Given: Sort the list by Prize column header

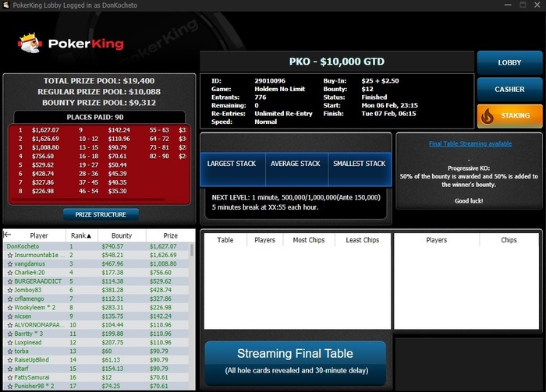Looking at the screenshot, I should (x=170, y=235).
